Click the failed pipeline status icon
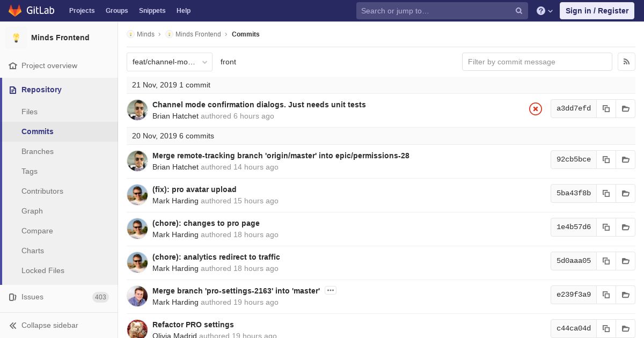This screenshot has height=338, width=644. point(535,109)
